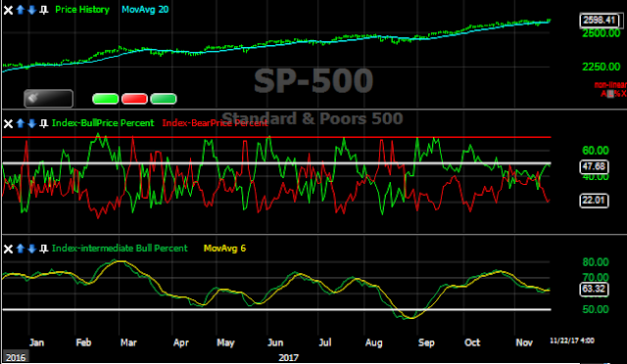Viewport: 627px width, 364px height.
Task: Click the 63.32 intermediate value box
Action: click(x=594, y=289)
